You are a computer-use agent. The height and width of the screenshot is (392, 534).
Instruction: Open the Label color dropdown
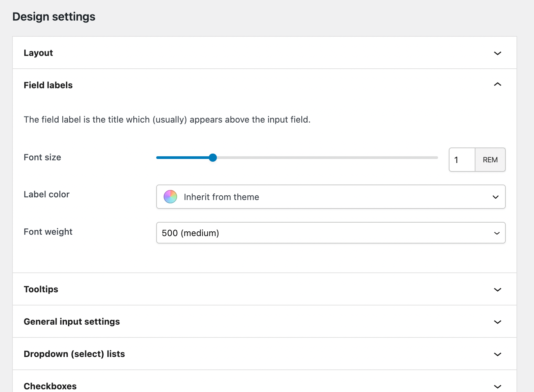[x=331, y=197]
